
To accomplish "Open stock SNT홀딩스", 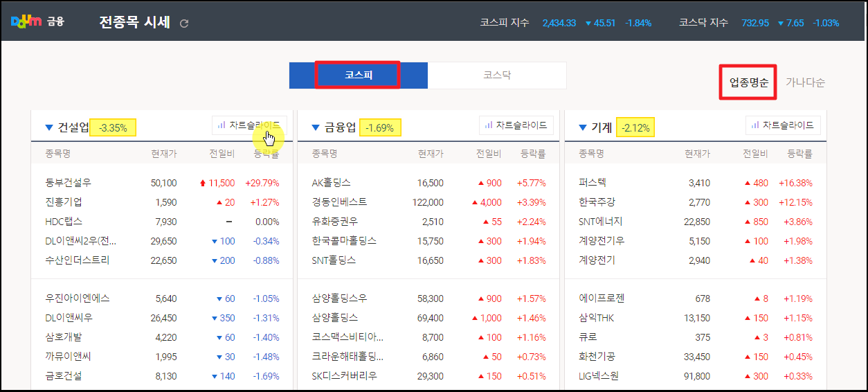I will tap(334, 260).
